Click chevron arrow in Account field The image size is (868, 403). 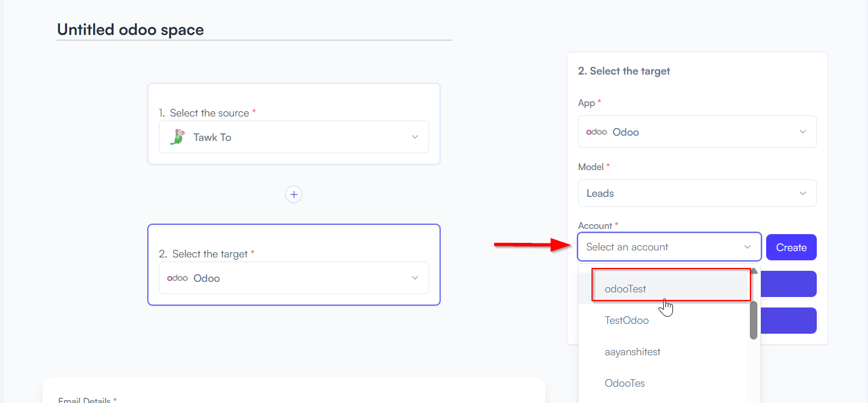coord(747,247)
